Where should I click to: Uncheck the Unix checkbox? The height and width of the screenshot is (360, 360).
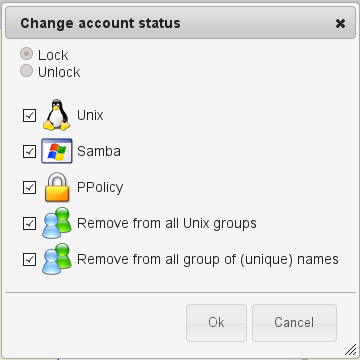pos(29,115)
